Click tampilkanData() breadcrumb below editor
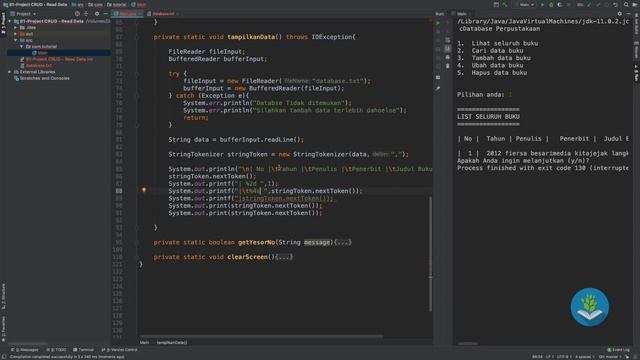This screenshot has height=360, width=640. point(172,342)
